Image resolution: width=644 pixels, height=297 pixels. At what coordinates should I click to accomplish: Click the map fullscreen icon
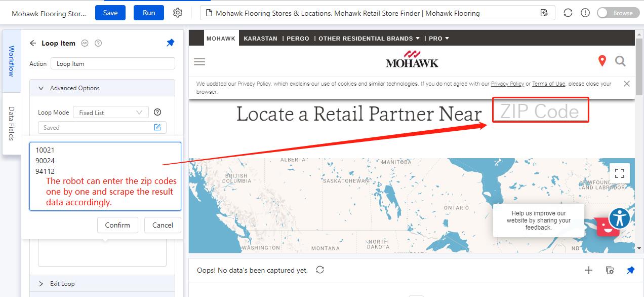pos(620,173)
